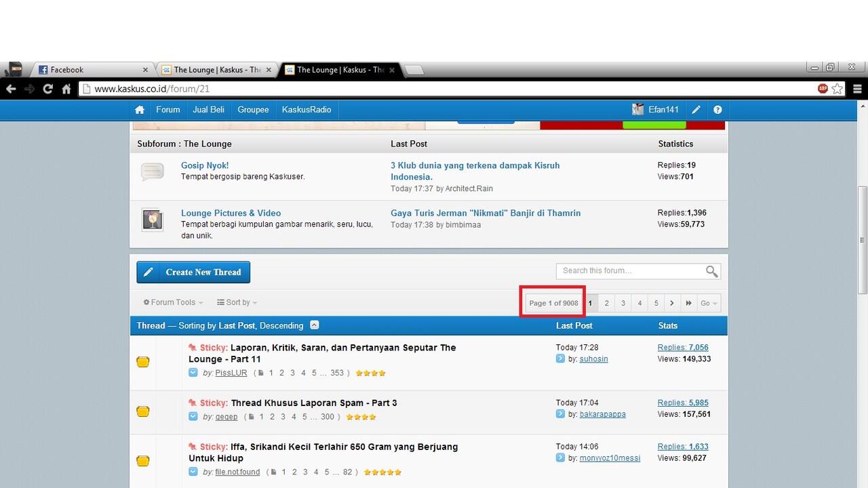Click the browser back arrow

(11, 89)
